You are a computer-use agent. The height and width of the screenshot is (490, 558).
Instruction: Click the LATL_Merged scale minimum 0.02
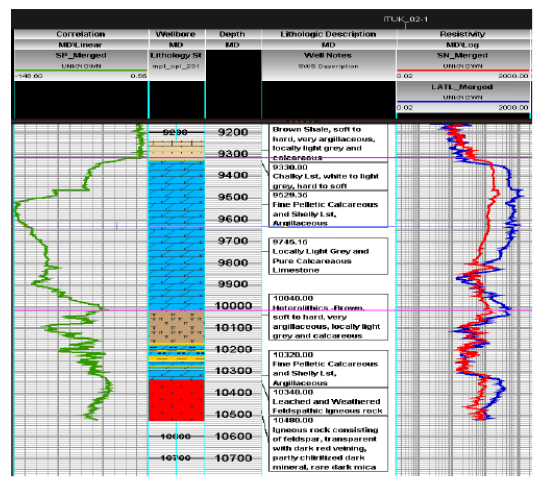pyautogui.click(x=405, y=107)
